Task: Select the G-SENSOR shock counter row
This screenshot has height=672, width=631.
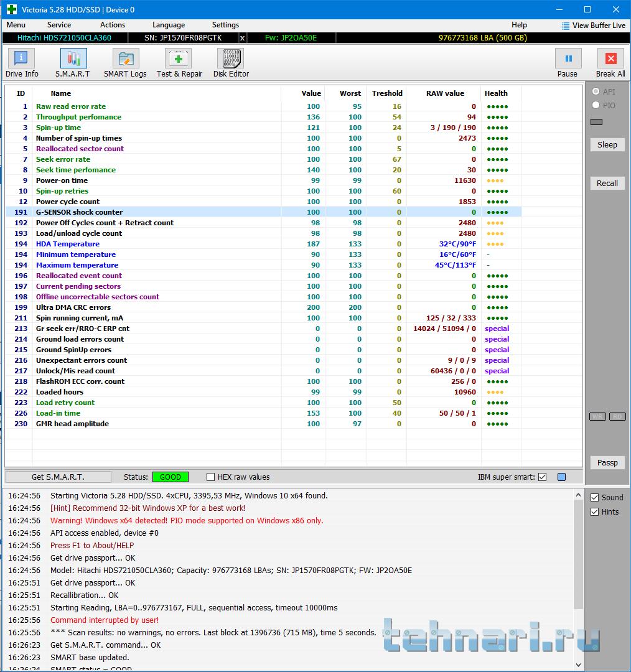Action: [78, 212]
